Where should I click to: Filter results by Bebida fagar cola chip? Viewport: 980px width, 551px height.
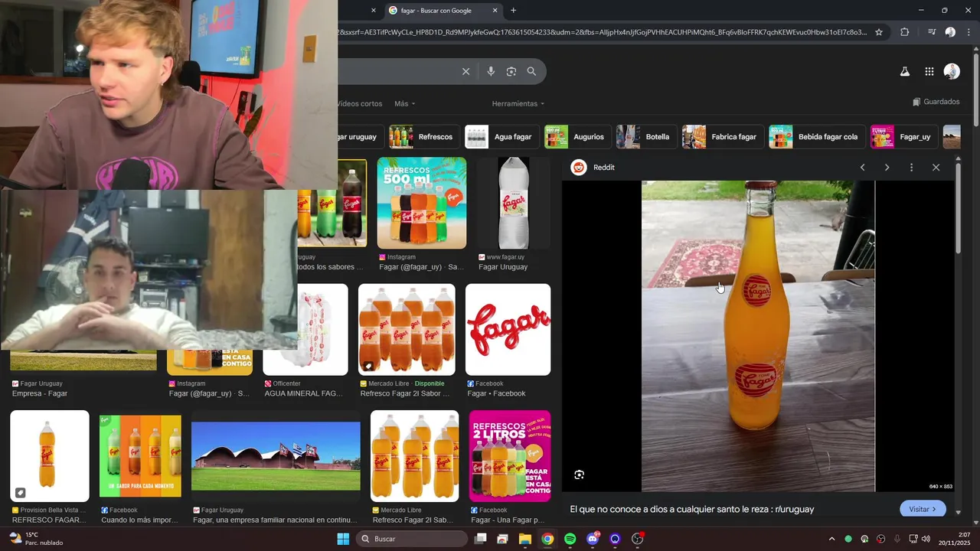[816, 137]
